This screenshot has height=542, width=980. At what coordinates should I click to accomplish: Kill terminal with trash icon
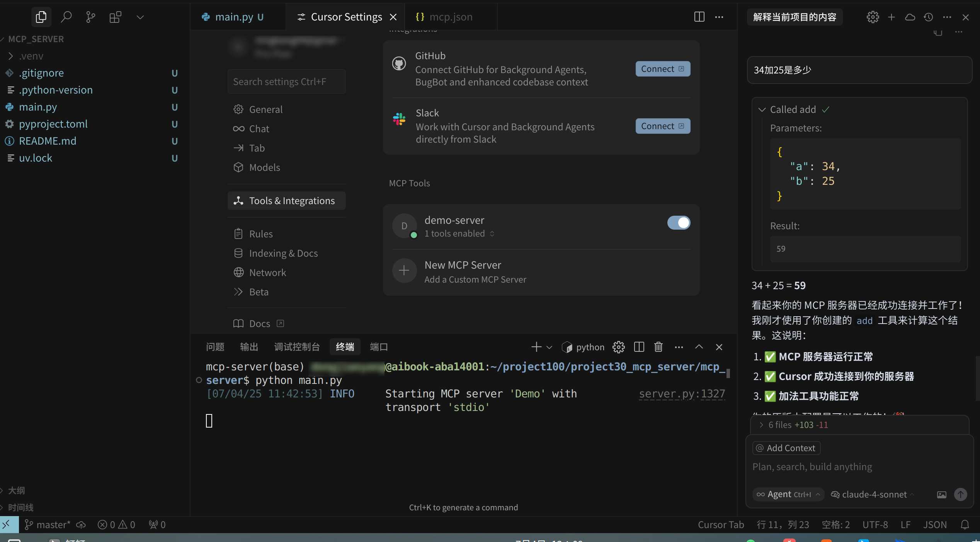click(658, 347)
